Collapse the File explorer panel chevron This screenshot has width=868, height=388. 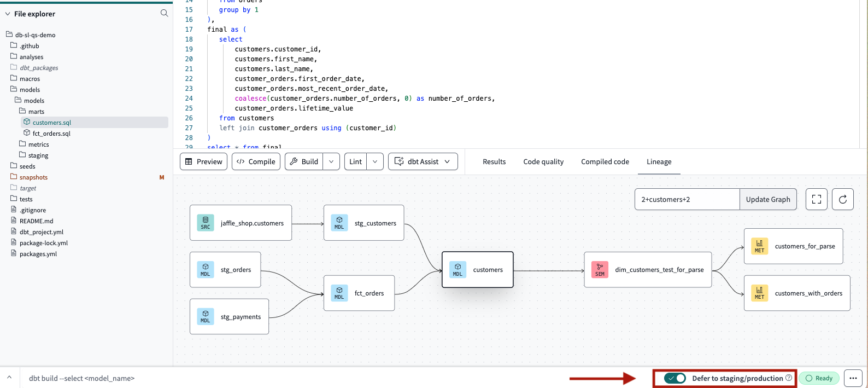[x=8, y=14]
